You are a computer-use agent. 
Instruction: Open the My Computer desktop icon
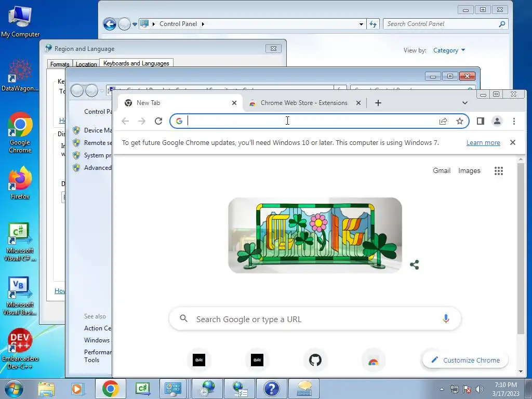[x=20, y=21]
